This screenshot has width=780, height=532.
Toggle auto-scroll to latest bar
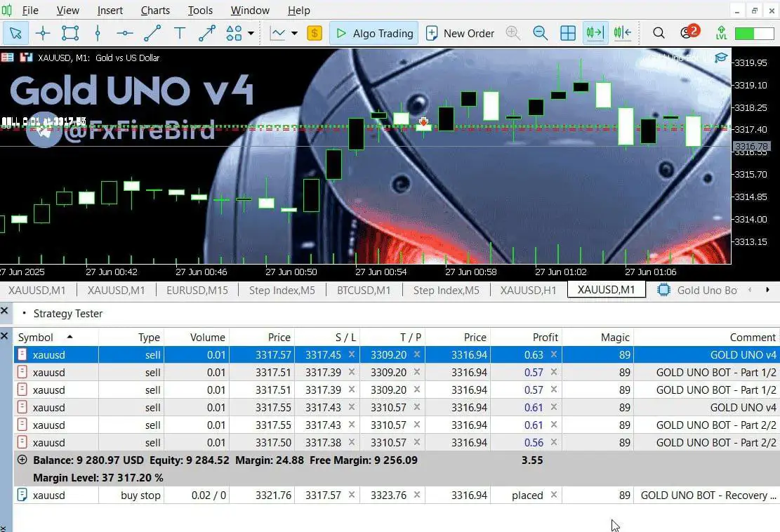pyautogui.click(x=595, y=33)
